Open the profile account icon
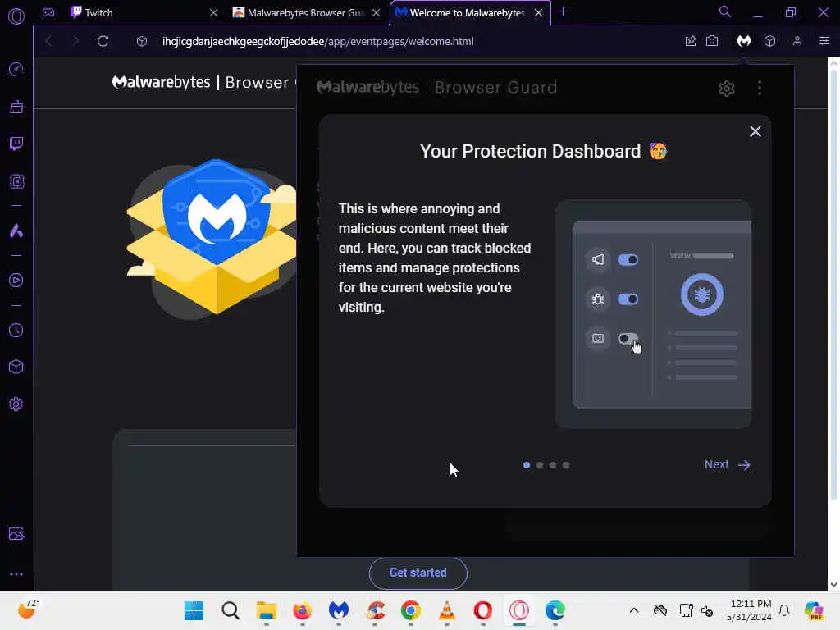Screen dimensions: 840x630 click(x=797, y=41)
